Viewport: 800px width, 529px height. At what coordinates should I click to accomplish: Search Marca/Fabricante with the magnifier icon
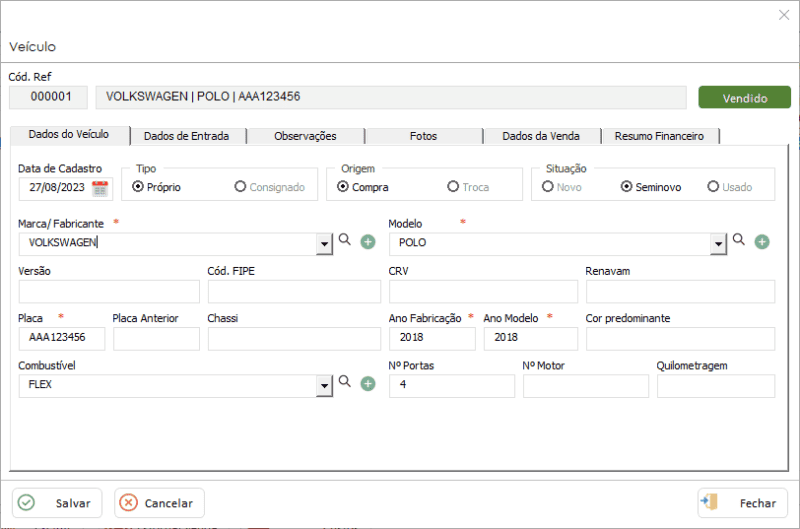(x=345, y=240)
